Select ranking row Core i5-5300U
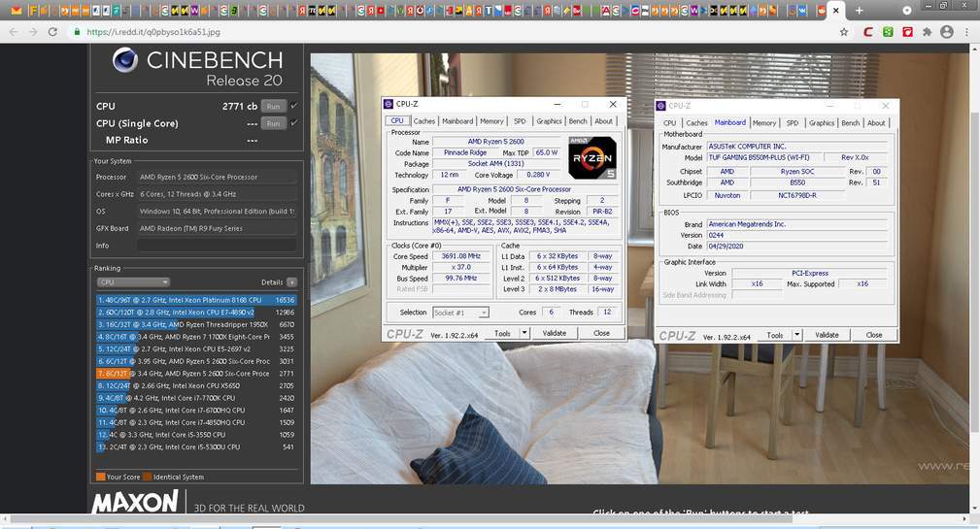 pos(196,447)
